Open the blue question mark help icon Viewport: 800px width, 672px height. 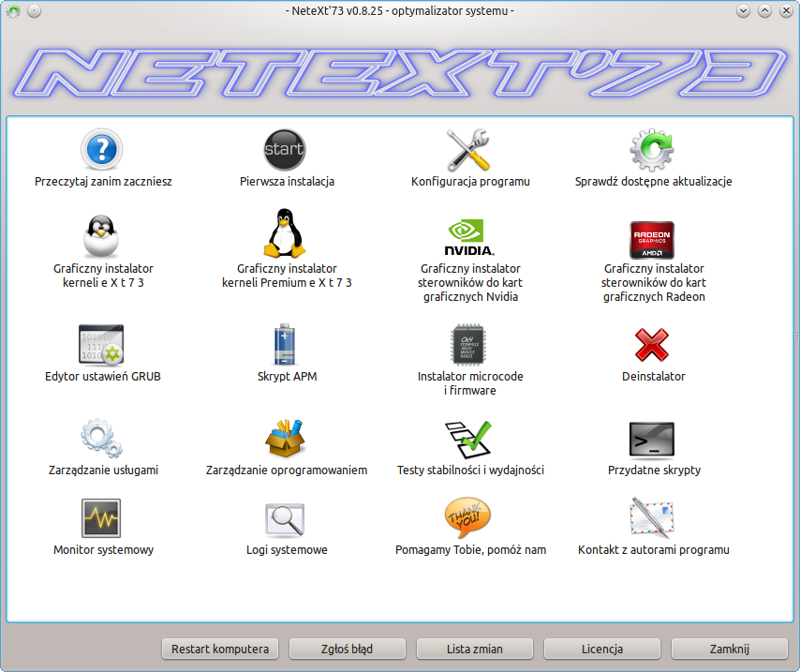(x=102, y=149)
